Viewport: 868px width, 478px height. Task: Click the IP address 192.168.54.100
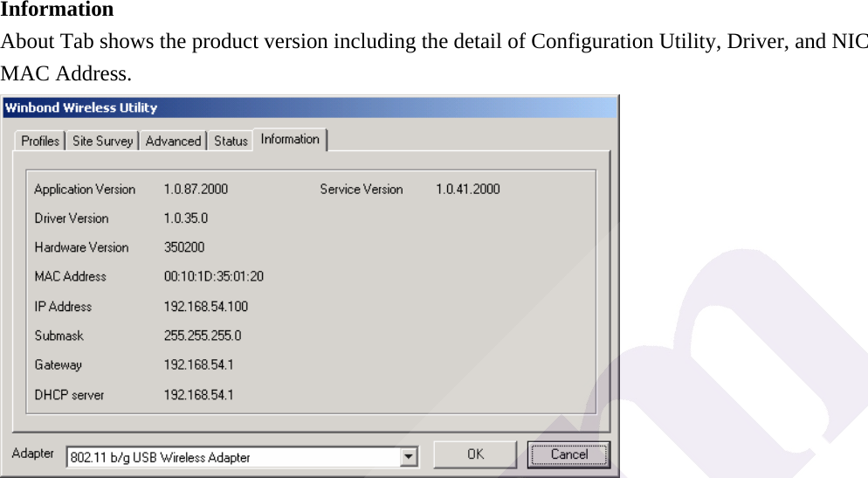tap(206, 307)
